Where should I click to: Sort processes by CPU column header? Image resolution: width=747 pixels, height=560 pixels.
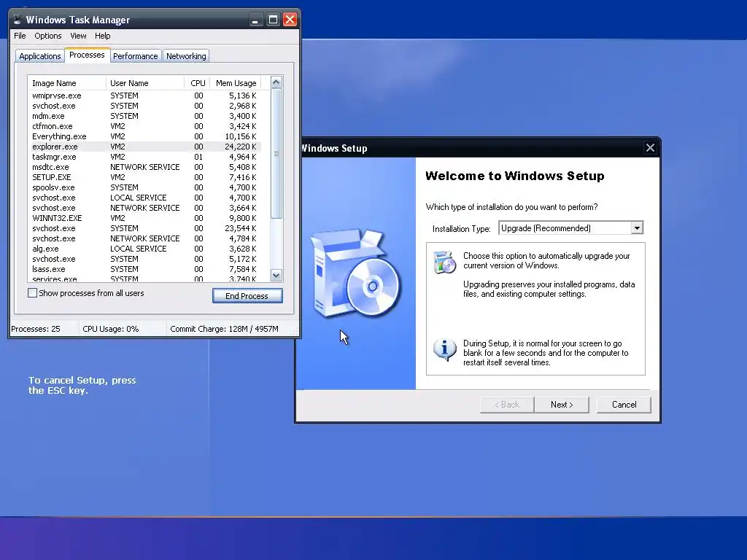(x=197, y=83)
